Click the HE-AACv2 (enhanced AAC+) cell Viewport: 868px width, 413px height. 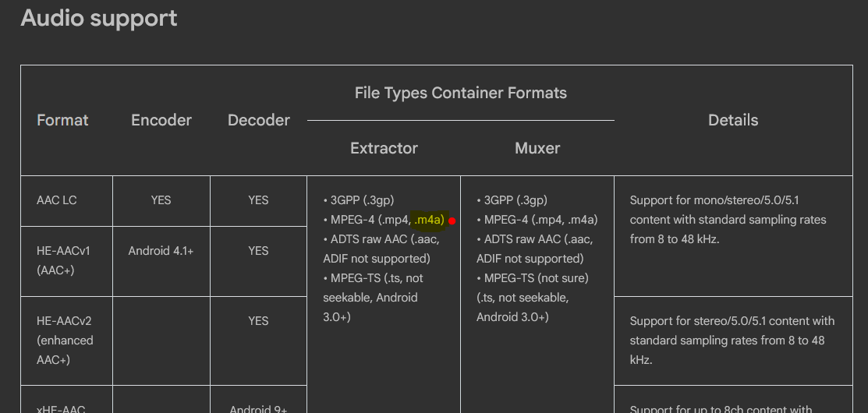(x=65, y=340)
